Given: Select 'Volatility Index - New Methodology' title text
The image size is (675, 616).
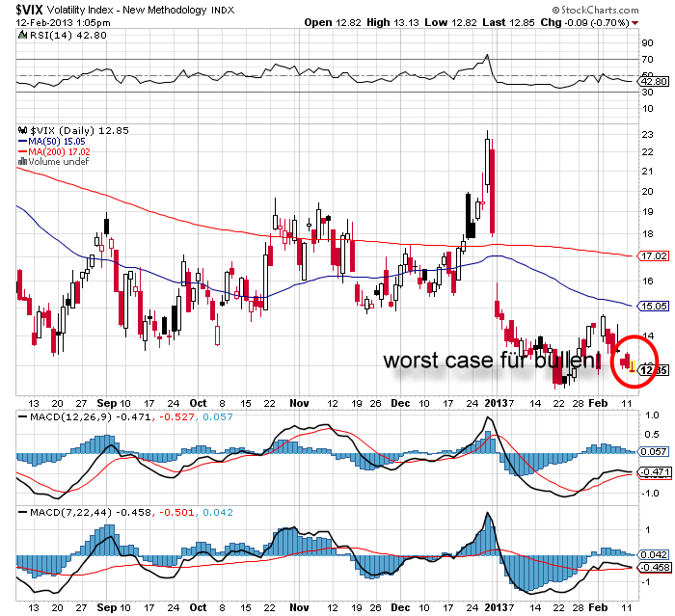Looking at the screenshot, I should 126,10.
